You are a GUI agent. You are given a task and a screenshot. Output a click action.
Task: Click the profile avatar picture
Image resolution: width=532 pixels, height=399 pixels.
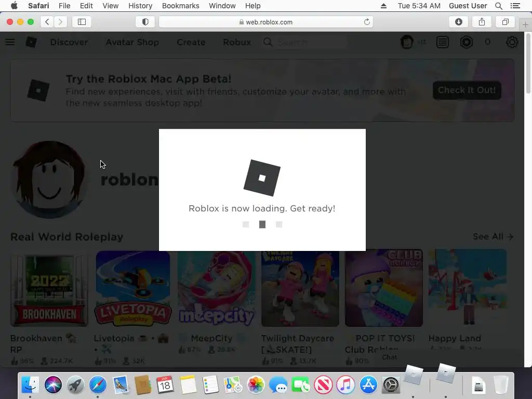coord(49,179)
